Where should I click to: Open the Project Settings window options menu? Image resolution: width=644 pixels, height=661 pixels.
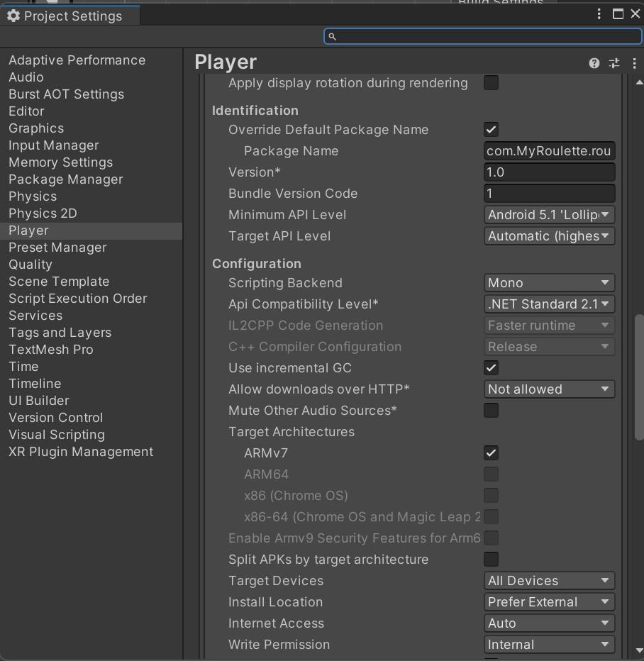pyautogui.click(x=599, y=14)
